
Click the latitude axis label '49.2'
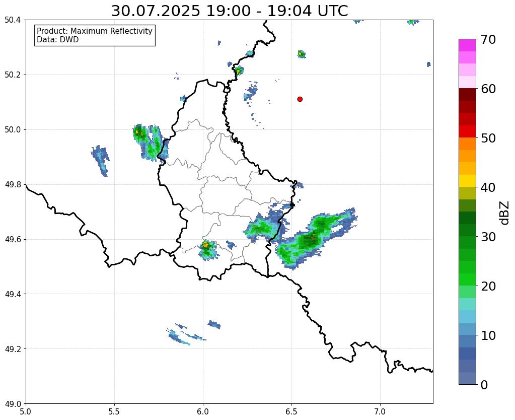(13, 348)
